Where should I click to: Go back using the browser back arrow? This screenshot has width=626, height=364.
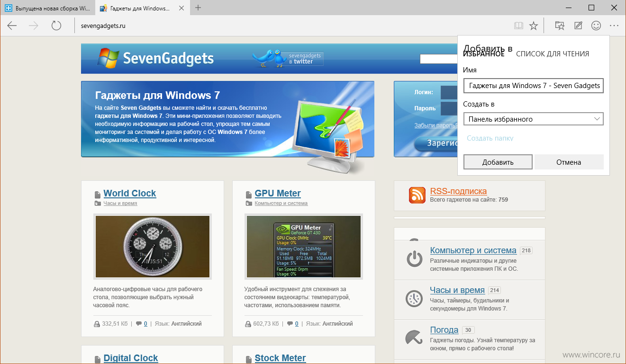tap(12, 26)
